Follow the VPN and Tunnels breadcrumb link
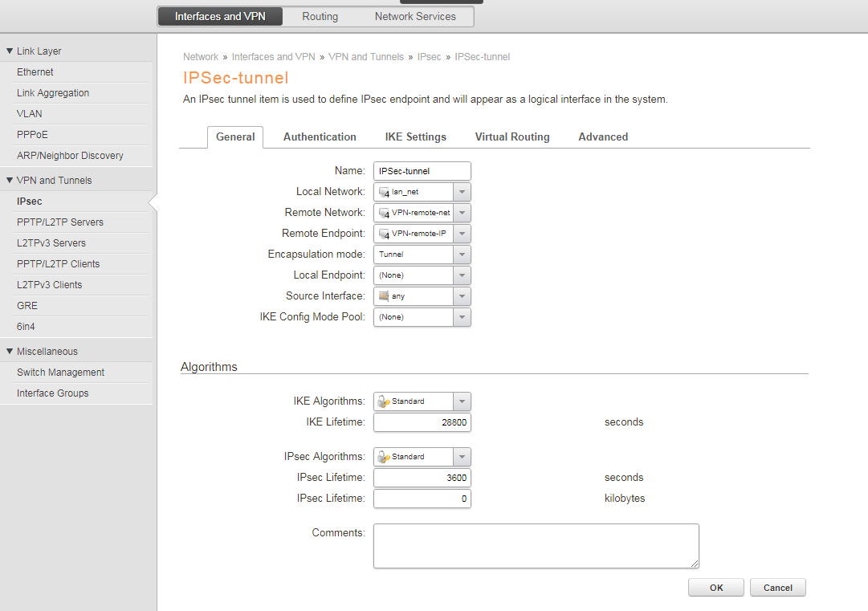The height and width of the screenshot is (611, 868). pyautogui.click(x=365, y=57)
